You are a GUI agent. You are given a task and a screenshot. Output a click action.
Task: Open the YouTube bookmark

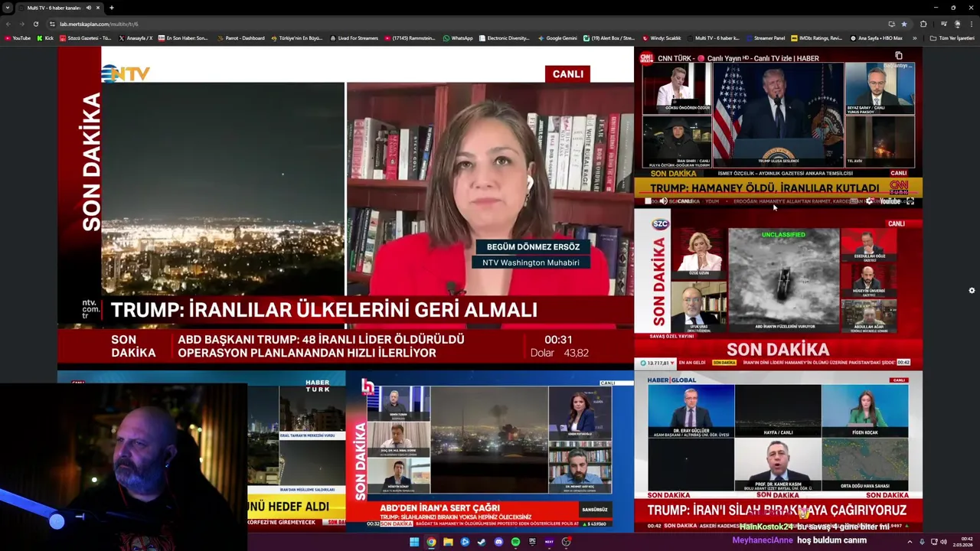[x=17, y=37]
